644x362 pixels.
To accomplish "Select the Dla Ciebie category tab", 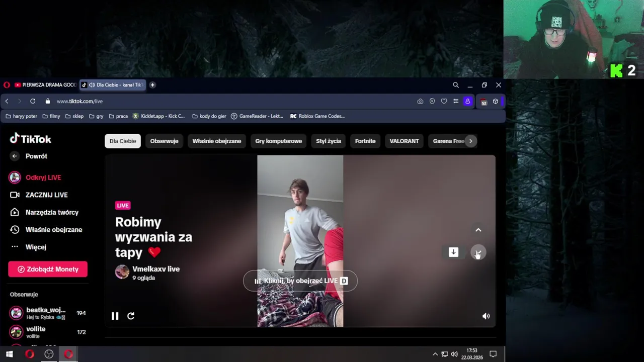I will pos(123,141).
